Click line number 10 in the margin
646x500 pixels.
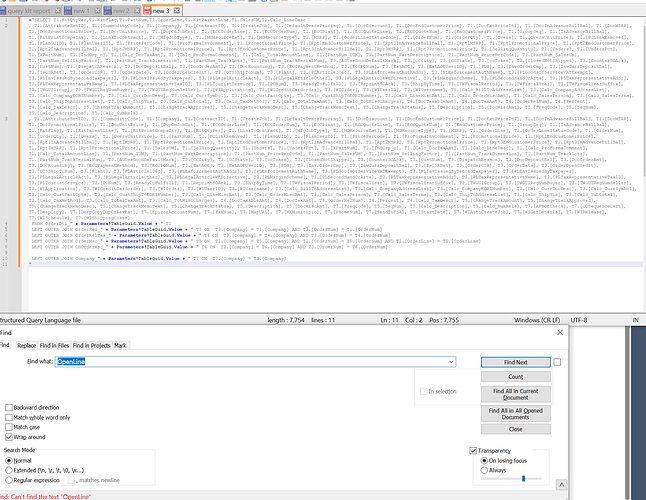(x=5, y=259)
